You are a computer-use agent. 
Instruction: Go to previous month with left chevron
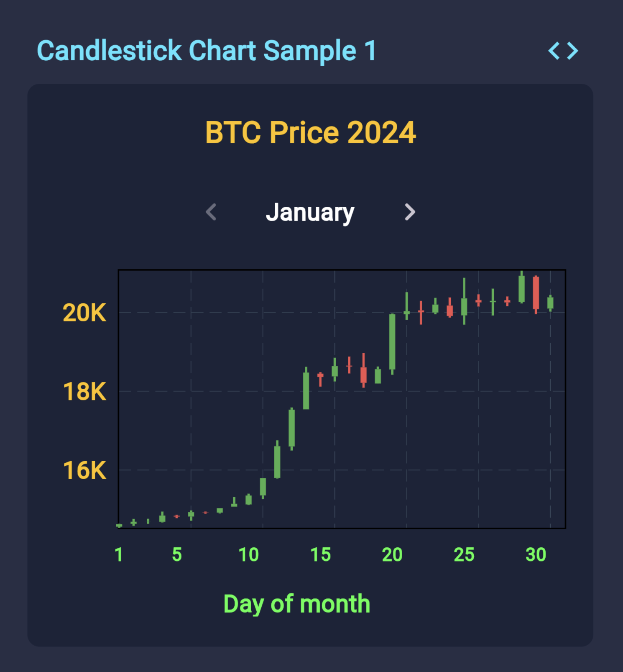pyautogui.click(x=212, y=212)
